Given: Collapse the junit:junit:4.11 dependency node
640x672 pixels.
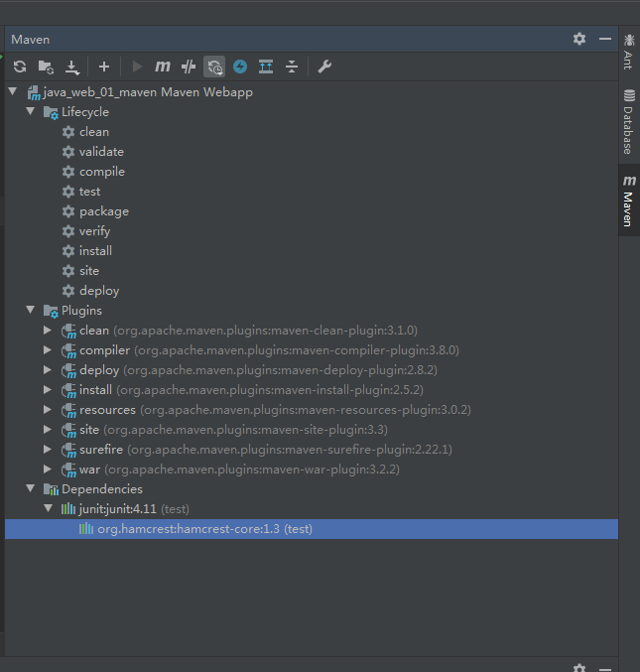Looking at the screenshot, I should pos(48,509).
